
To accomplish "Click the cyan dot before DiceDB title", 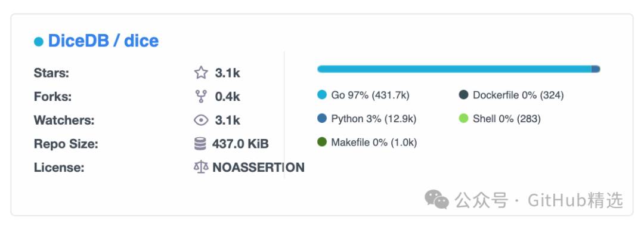I will (x=39, y=42).
